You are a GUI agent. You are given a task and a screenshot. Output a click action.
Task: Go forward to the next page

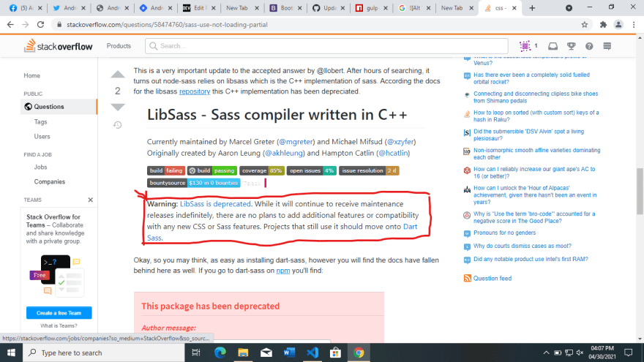(x=26, y=25)
